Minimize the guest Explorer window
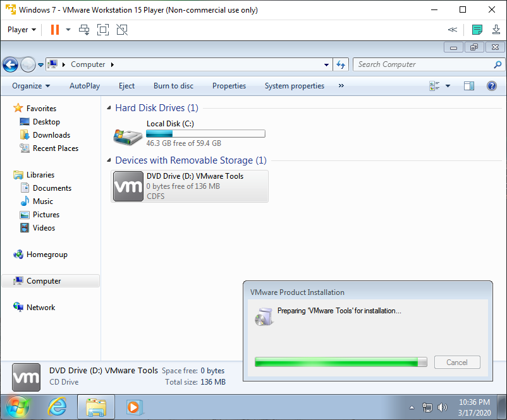 tap(454, 47)
